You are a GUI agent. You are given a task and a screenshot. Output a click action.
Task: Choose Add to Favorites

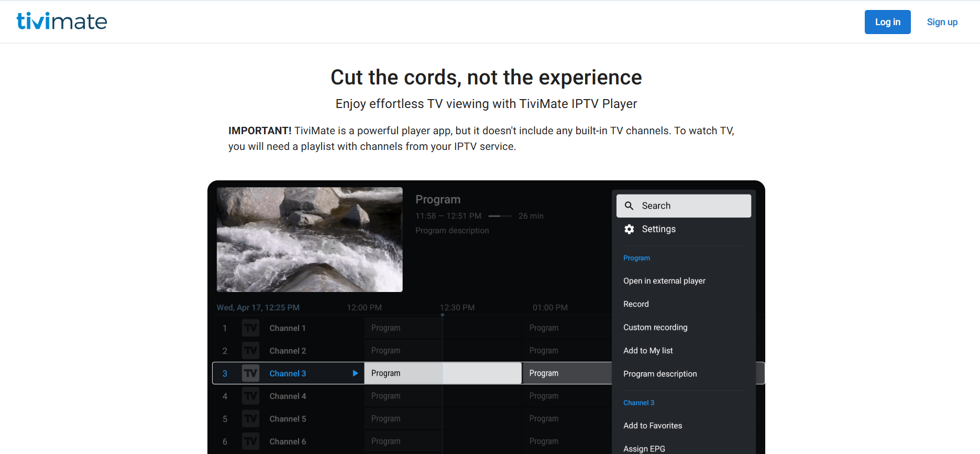point(653,426)
